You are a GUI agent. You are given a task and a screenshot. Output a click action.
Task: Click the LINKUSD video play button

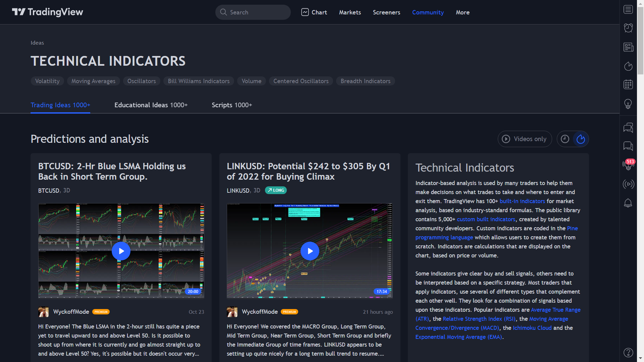310,251
